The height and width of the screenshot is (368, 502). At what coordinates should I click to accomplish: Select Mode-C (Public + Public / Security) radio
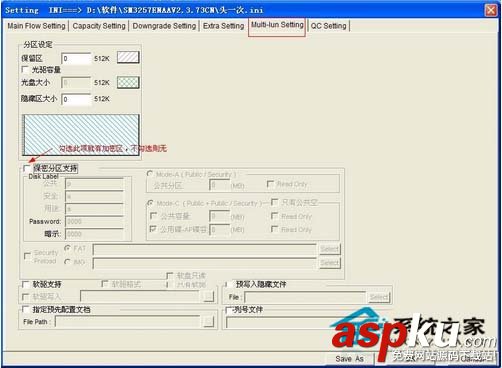coord(151,203)
